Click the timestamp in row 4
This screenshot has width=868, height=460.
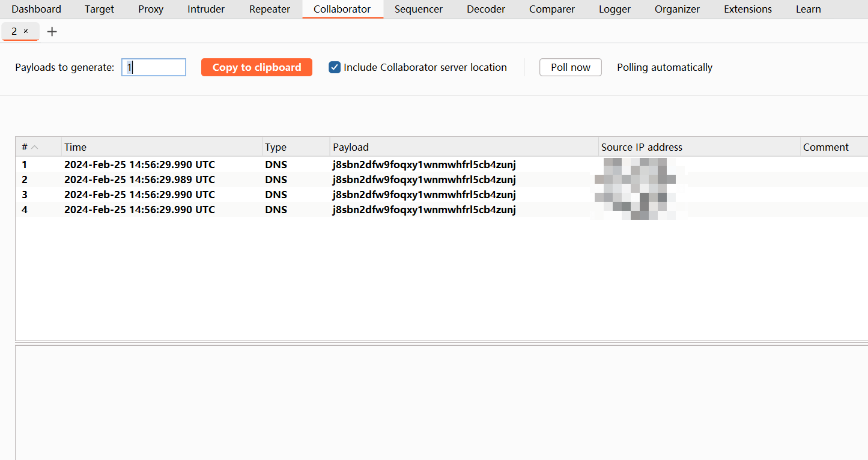pyautogui.click(x=139, y=210)
